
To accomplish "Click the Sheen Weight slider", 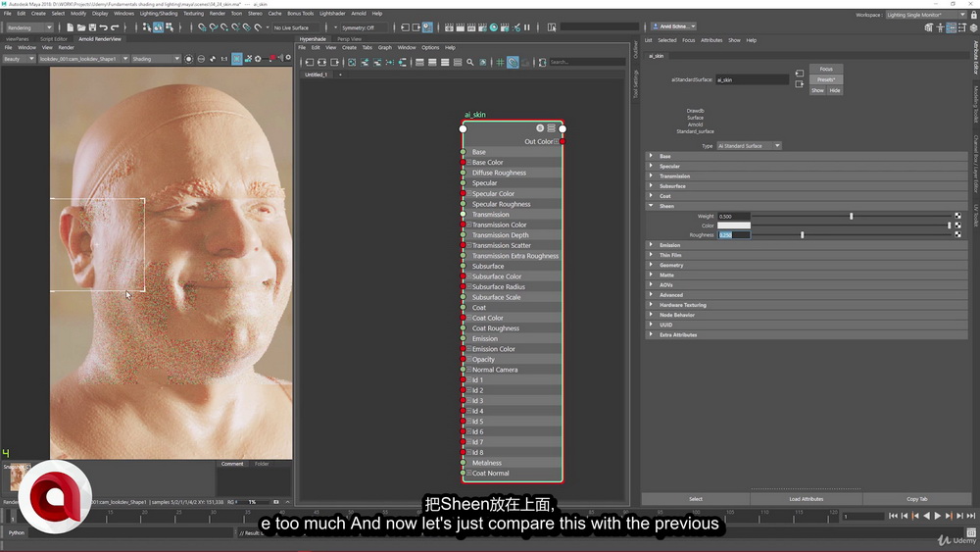I will (x=852, y=216).
